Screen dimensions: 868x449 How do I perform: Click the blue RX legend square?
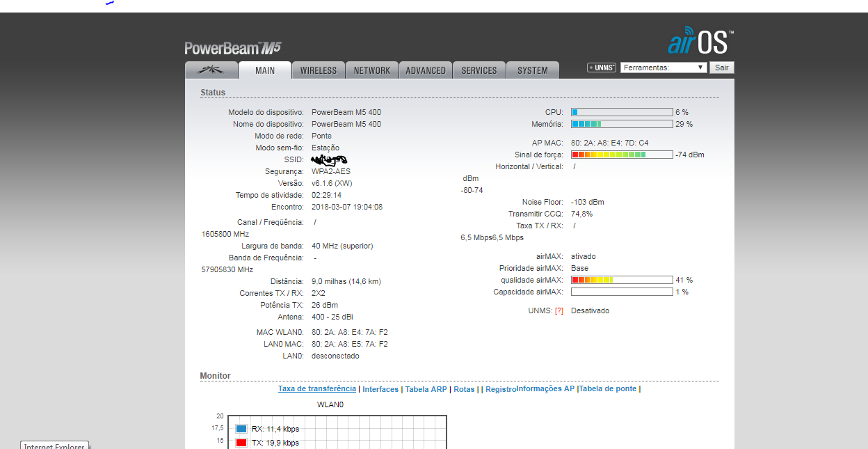click(x=241, y=429)
